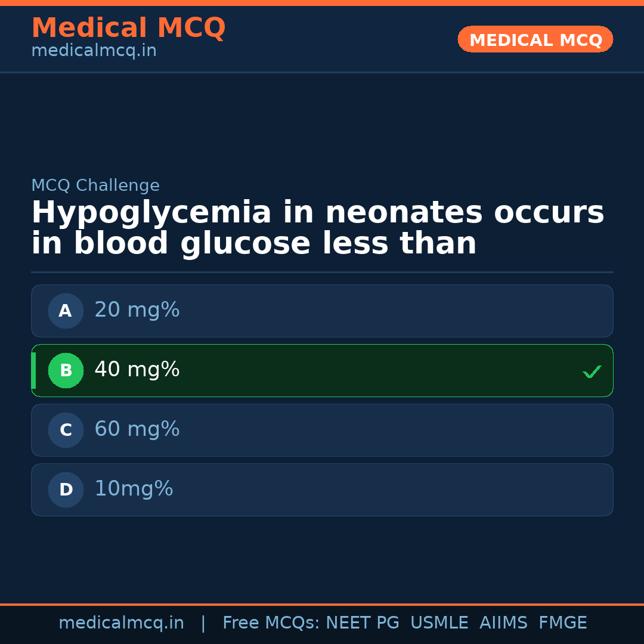Select the letter A option circle
This screenshot has height=644, width=644.
click(66, 311)
